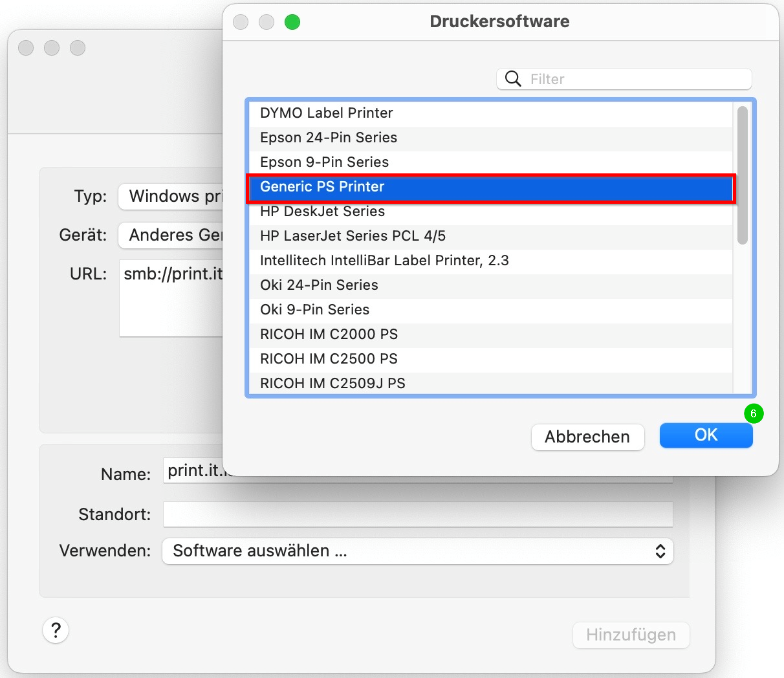
Task: Select HP LaserJet Series PCL 4/5
Action: (x=353, y=236)
